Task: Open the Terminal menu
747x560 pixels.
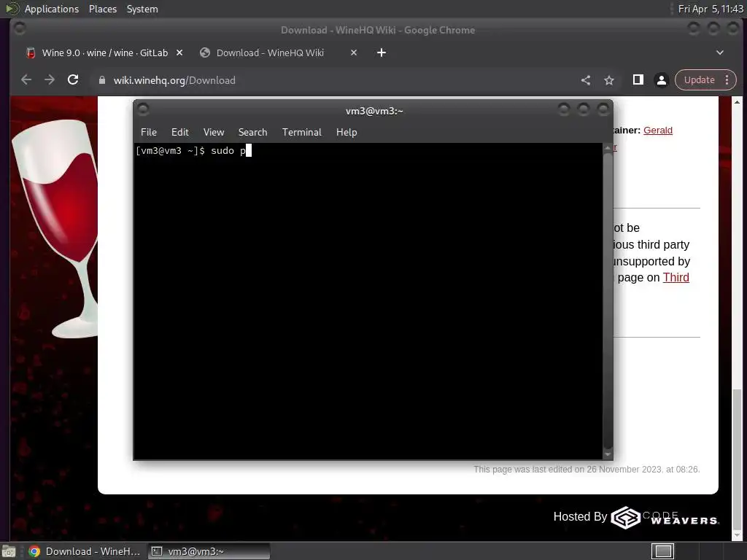Action: [301, 132]
